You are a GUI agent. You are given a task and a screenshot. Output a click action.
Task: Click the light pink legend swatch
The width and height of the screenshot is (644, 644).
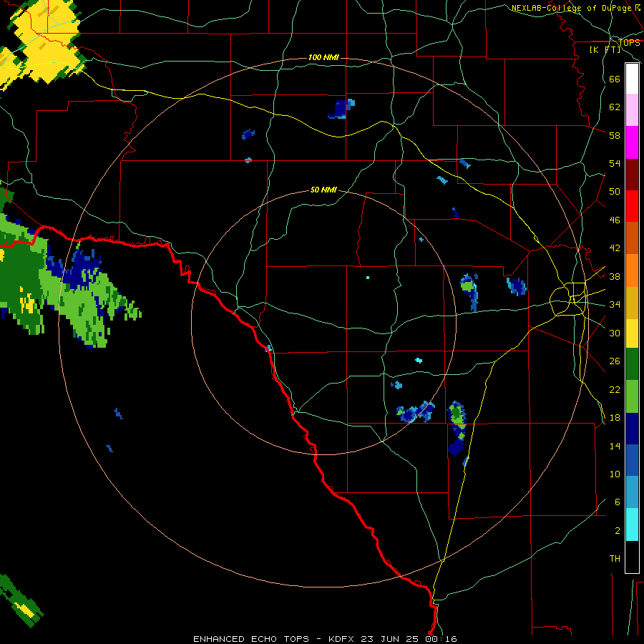[x=632, y=110]
